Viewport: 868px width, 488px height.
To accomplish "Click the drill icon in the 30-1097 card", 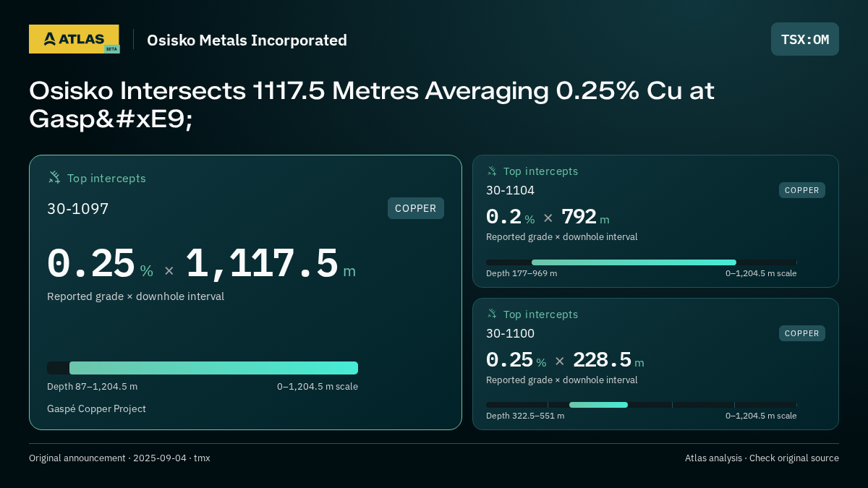I will pos(54,178).
